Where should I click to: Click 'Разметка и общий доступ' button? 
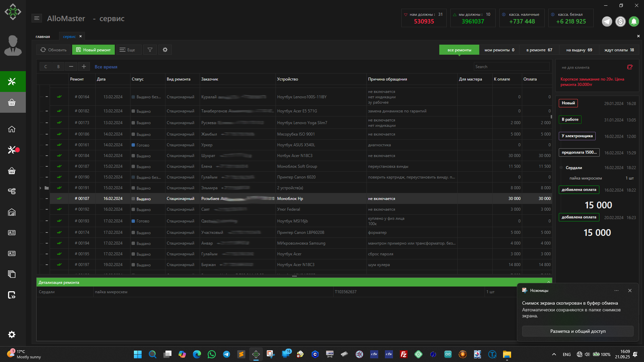click(578, 331)
